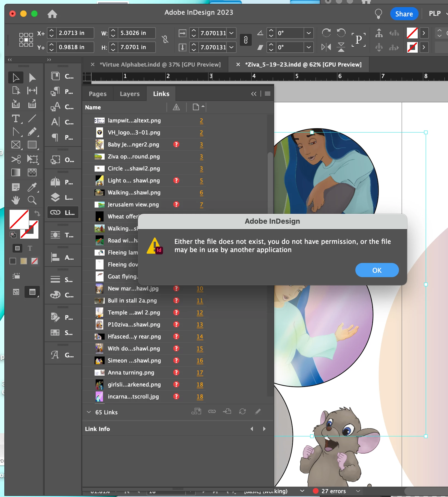
Task: Click Apply Gradient swatch button
Action: tap(24, 261)
